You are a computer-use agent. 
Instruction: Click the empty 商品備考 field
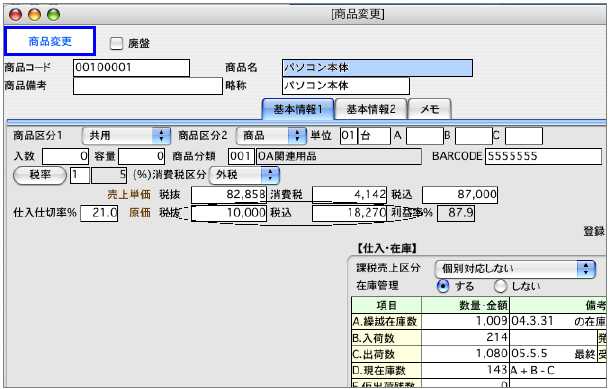148,86
